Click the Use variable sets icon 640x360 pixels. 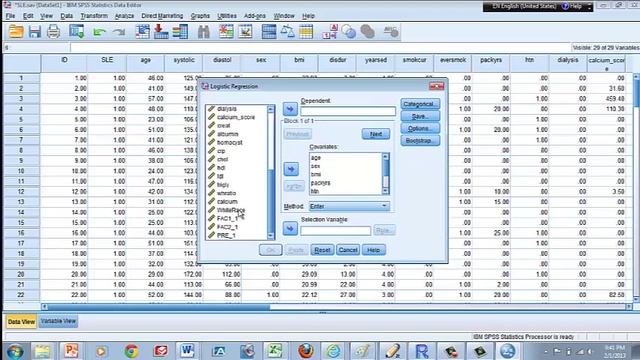point(349,31)
